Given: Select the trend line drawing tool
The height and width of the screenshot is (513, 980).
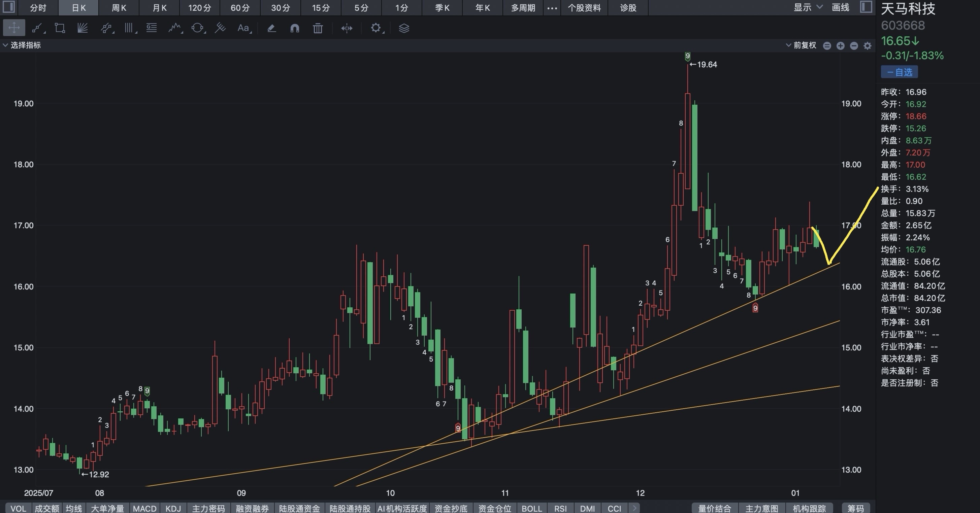Looking at the screenshot, I should pyautogui.click(x=37, y=28).
